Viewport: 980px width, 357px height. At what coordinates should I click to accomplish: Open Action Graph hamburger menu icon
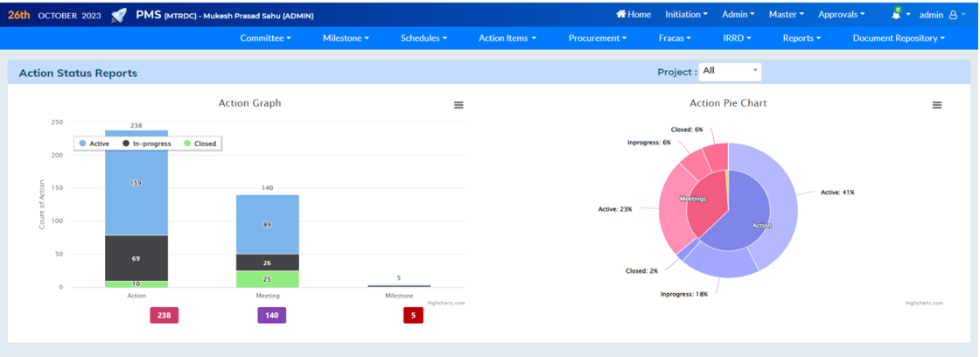point(458,105)
